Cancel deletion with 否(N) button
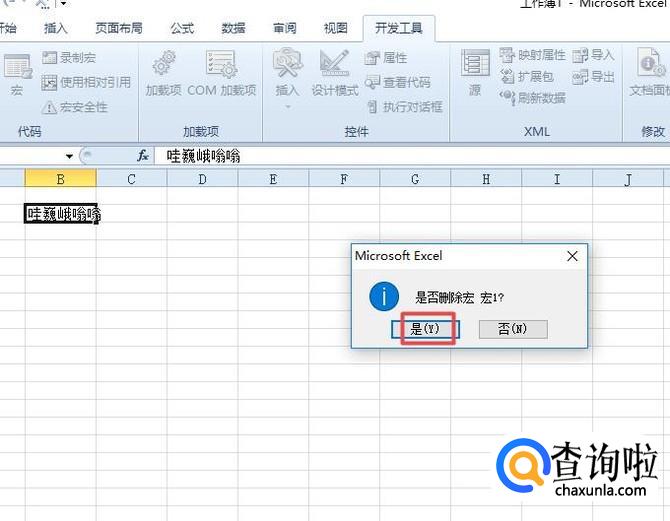 pos(513,329)
